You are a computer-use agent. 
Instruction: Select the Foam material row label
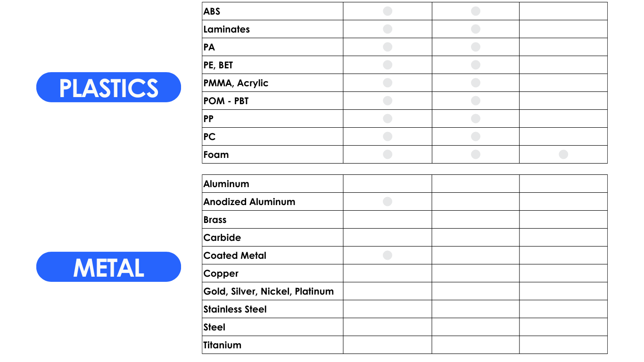216,155
